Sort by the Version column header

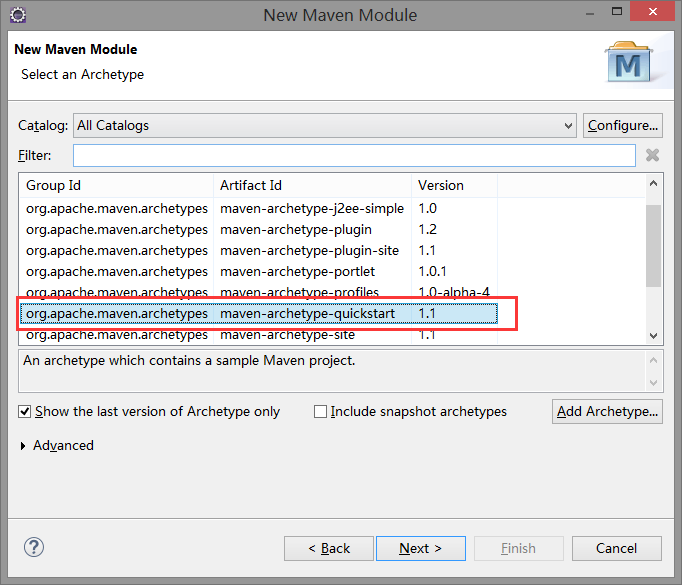coord(454,186)
